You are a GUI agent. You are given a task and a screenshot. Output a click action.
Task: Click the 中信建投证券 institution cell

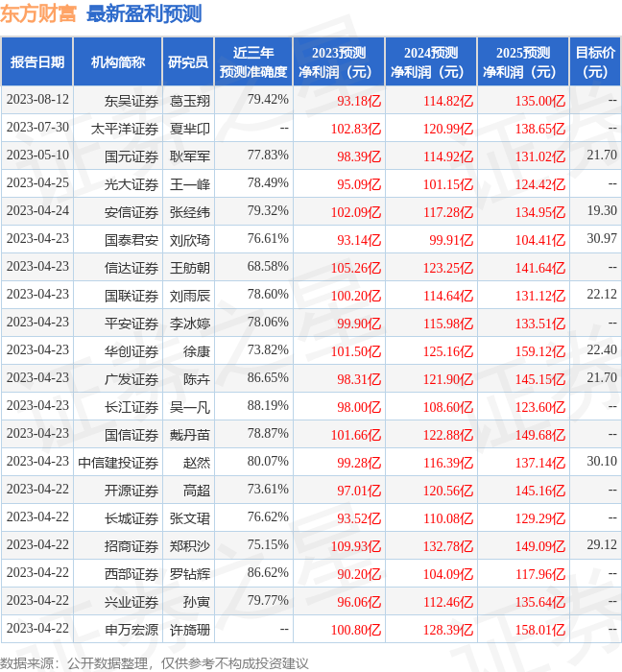pos(118,464)
